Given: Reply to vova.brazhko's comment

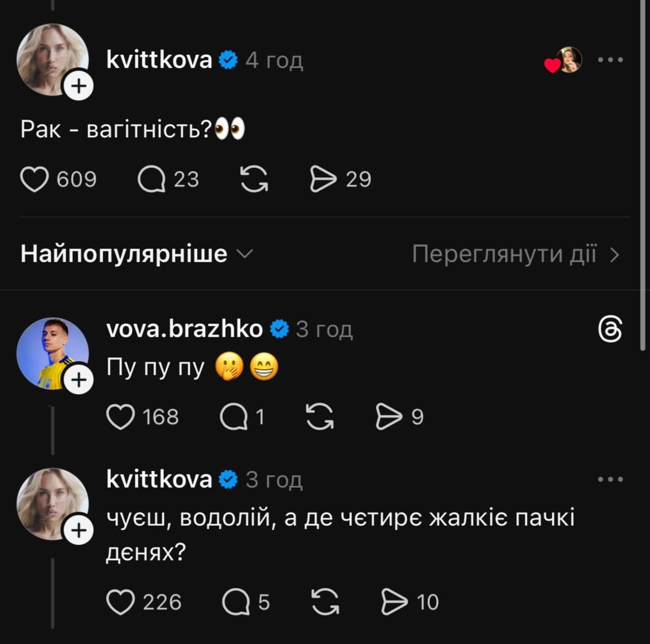Looking at the screenshot, I should (234, 417).
